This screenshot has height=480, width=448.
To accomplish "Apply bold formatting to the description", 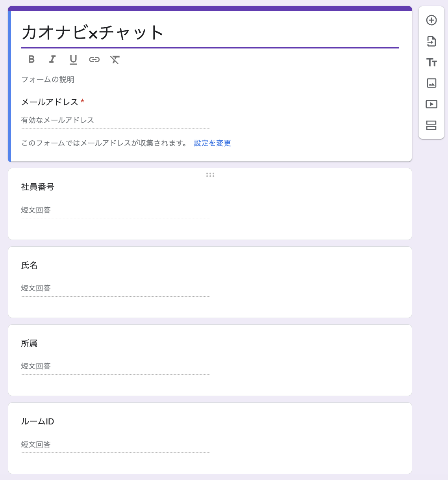I will click(31, 60).
